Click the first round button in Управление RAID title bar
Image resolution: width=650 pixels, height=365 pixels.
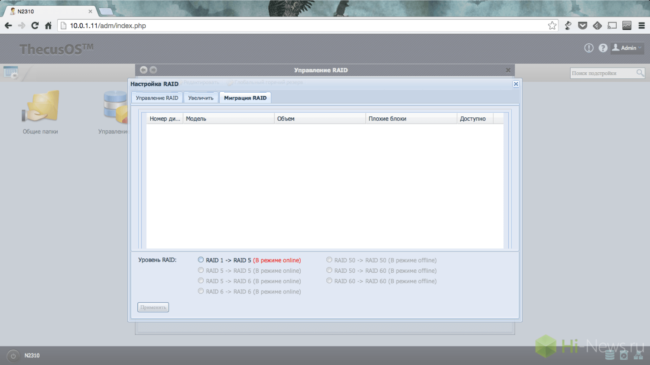tap(143, 70)
